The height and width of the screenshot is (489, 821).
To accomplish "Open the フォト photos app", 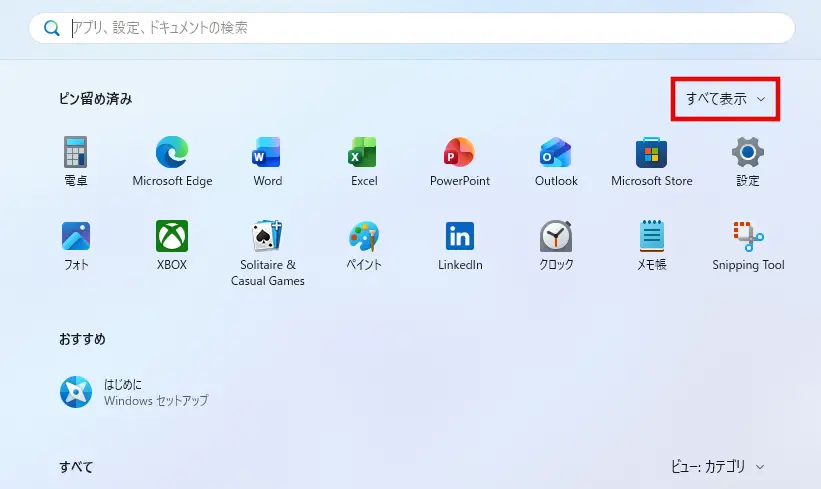I will pos(75,236).
